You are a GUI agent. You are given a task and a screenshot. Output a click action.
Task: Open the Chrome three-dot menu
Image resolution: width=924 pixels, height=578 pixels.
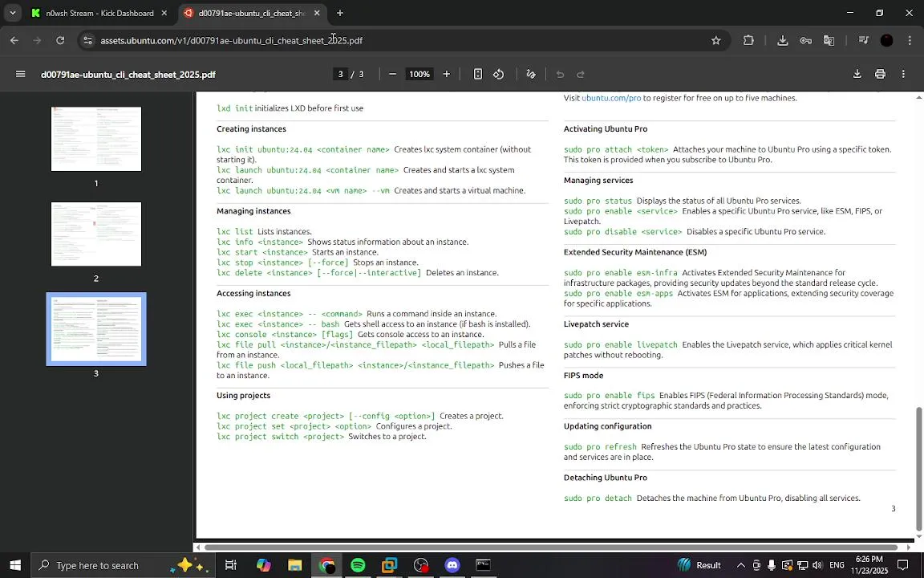point(910,41)
